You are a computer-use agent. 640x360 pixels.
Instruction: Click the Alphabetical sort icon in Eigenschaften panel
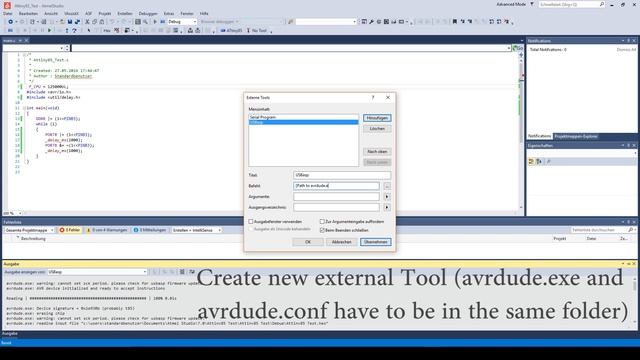[539, 162]
